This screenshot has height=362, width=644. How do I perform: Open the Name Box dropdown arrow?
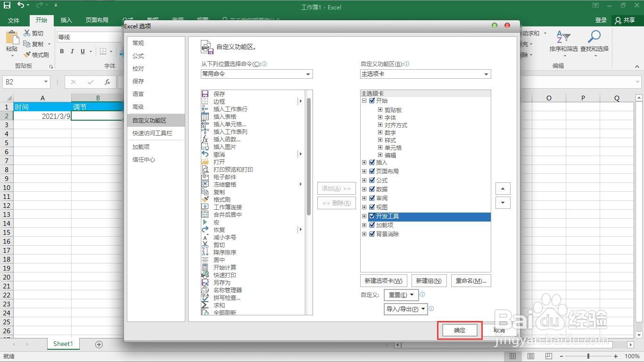46,82
